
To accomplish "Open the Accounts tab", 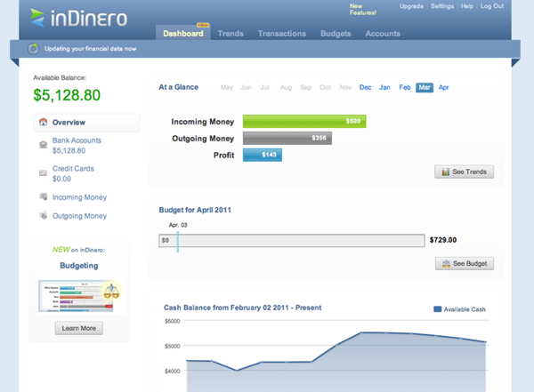I will tap(383, 34).
